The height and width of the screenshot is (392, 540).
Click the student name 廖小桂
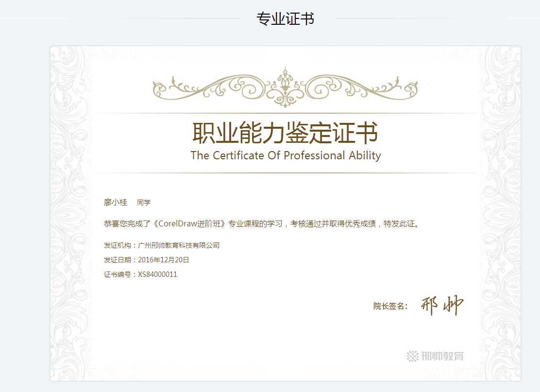115,203
